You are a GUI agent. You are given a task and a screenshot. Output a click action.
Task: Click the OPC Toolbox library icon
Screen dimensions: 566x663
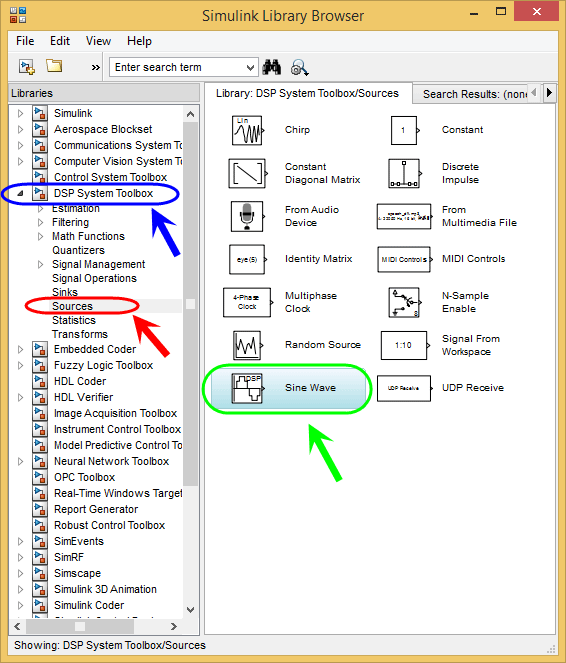coord(40,477)
